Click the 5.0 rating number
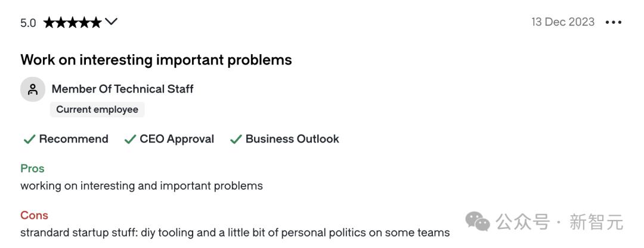Viewport: 644px width, 248px height. tap(28, 23)
